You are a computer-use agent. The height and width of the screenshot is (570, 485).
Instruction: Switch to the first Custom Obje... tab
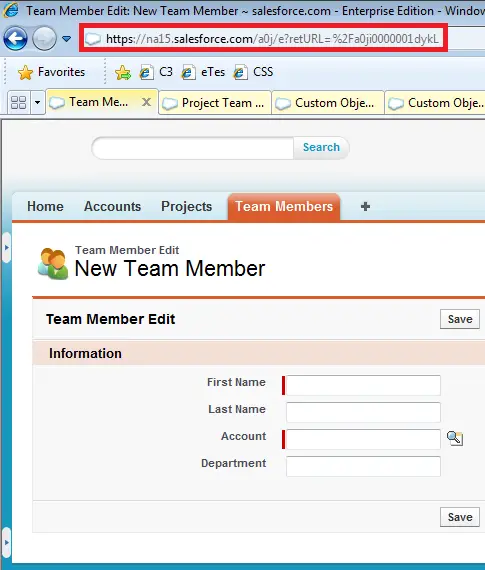click(328, 103)
